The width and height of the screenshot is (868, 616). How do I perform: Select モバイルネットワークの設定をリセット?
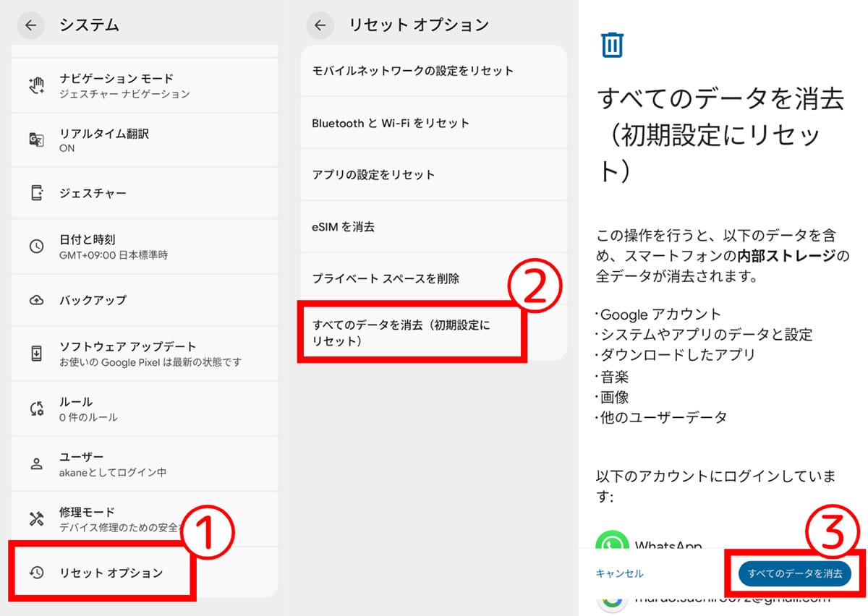(x=412, y=71)
